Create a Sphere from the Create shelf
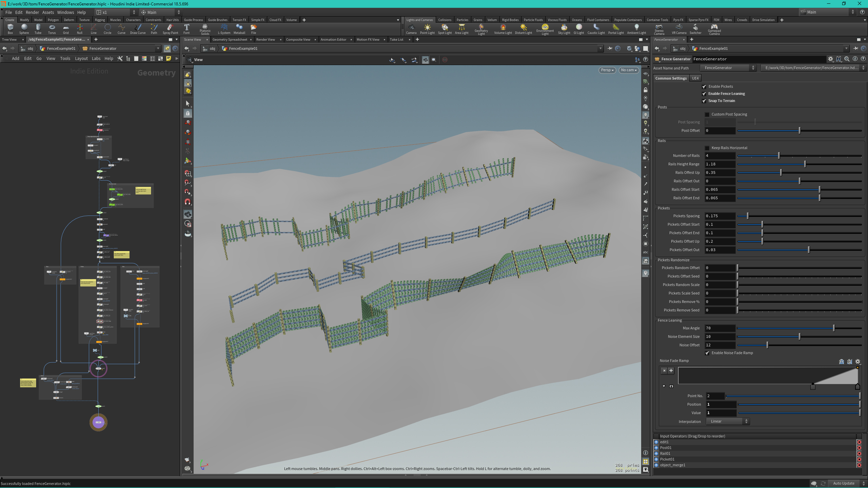 pos(24,29)
